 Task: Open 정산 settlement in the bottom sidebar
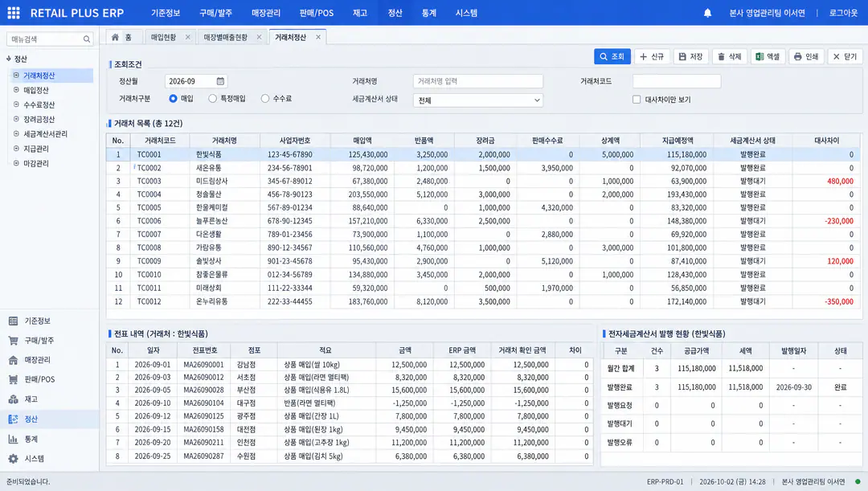coord(49,419)
